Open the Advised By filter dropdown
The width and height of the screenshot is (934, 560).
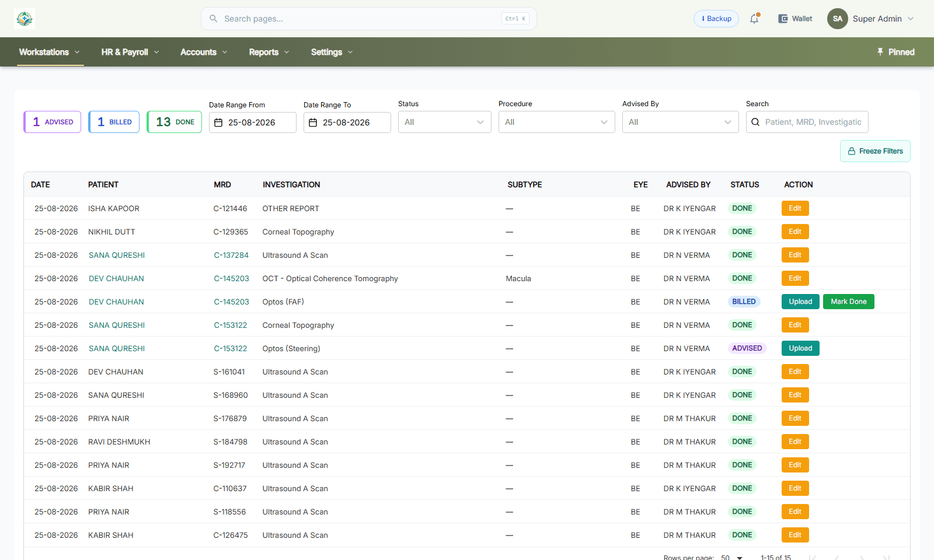pos(681,122)
